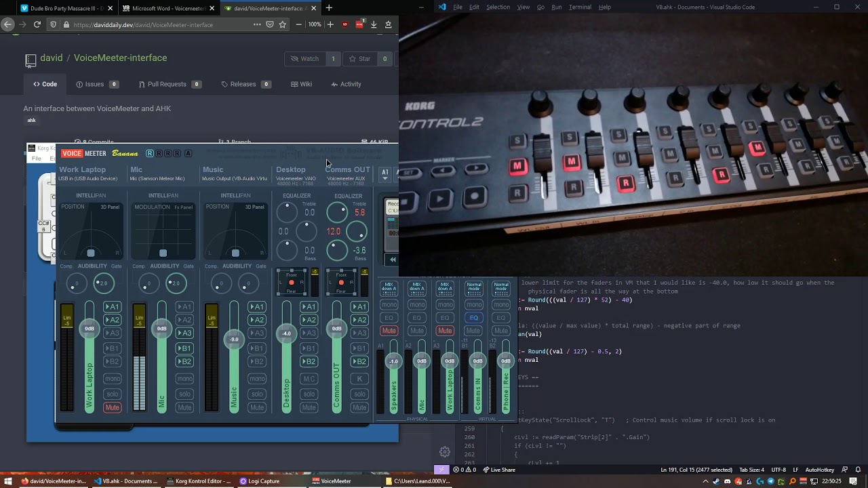Viewport: 868px width, 488px height.
Task: Toggle B1 routing on Mic strip
Action: coord(184,348)
